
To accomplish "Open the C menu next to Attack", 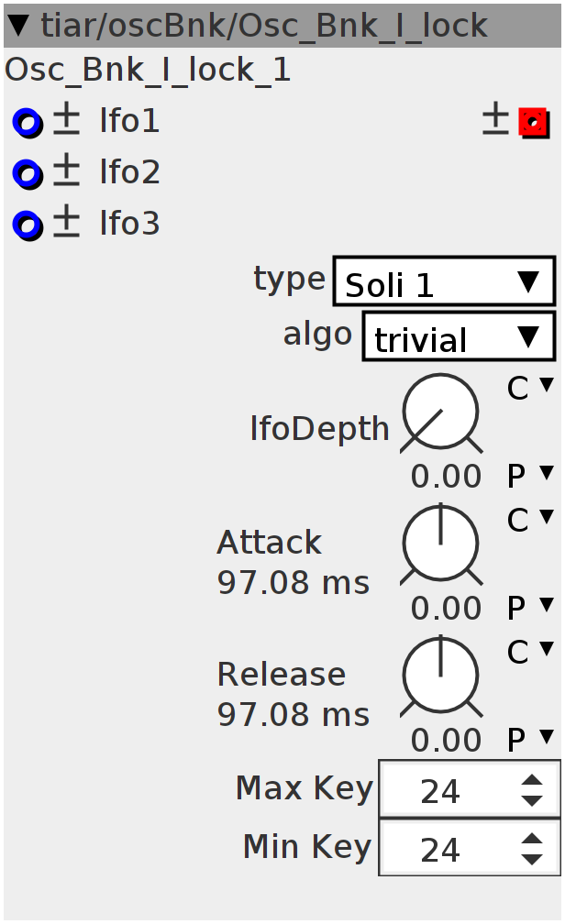I will click(530, 520).
